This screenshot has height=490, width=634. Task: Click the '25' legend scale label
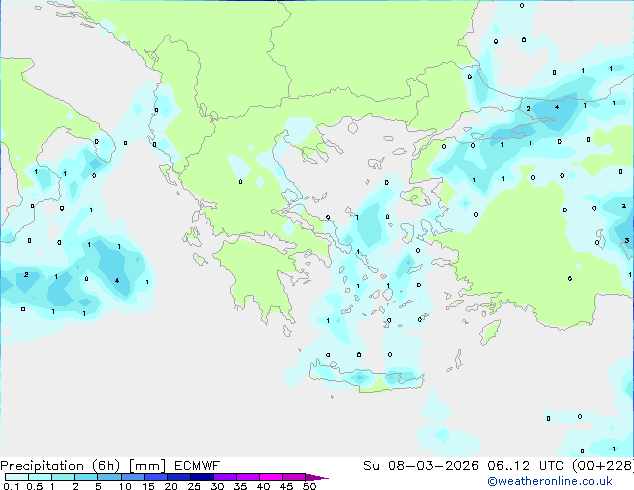pyautogui.click(x=194, y=486)
